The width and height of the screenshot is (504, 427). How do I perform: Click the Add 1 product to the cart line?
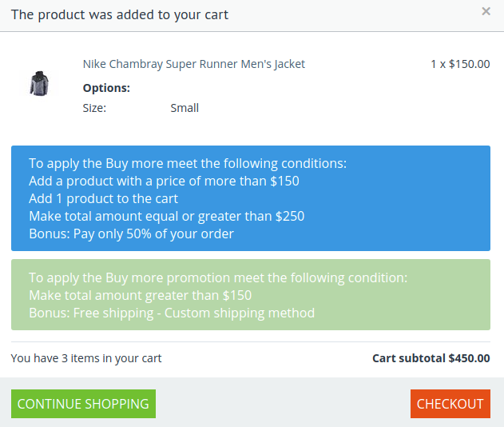[103, 199]
